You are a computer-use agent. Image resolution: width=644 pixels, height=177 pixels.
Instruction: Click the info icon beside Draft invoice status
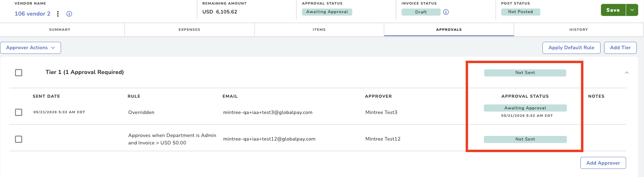pyautogui.click(x=446, y=12)
